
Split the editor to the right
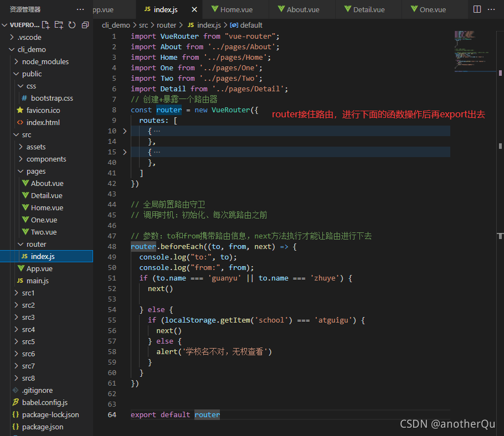(x=477, y=9)
